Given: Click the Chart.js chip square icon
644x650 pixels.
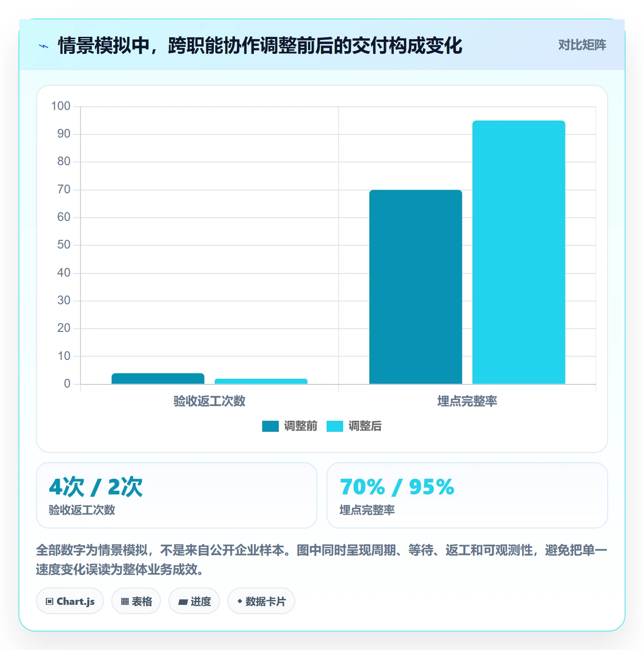Looking at the screenshot, I should [50, 602].
